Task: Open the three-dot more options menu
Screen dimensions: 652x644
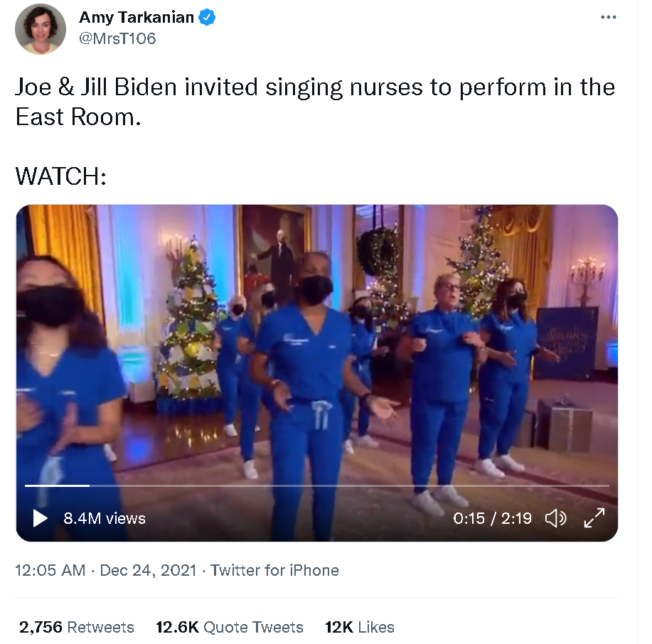Action: [608, 17]
